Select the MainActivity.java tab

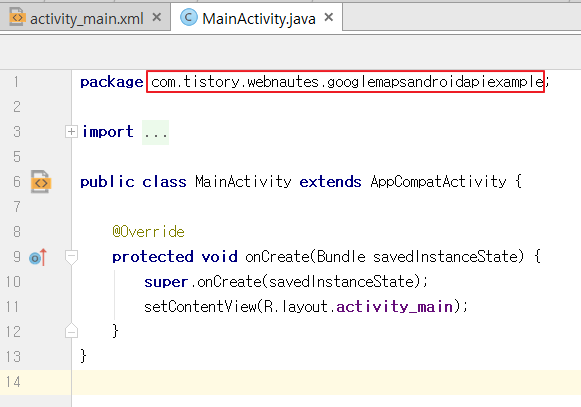[x=257, y=17]
